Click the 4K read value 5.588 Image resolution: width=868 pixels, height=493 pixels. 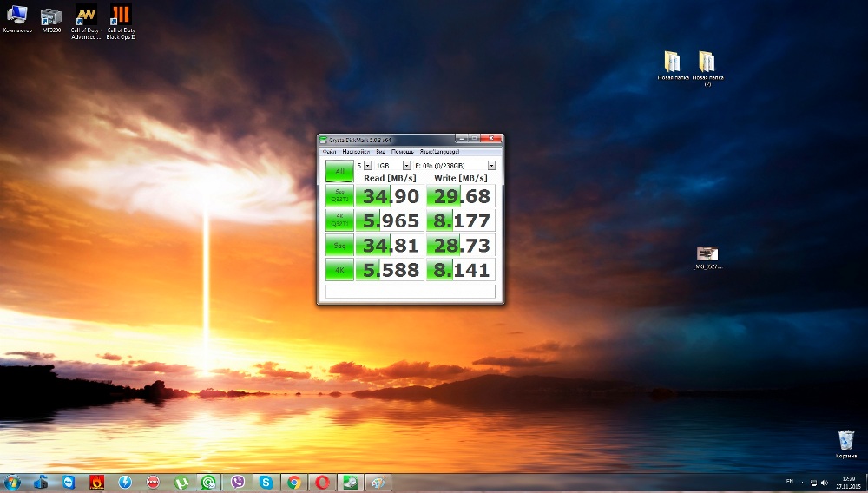pos(391,270)
